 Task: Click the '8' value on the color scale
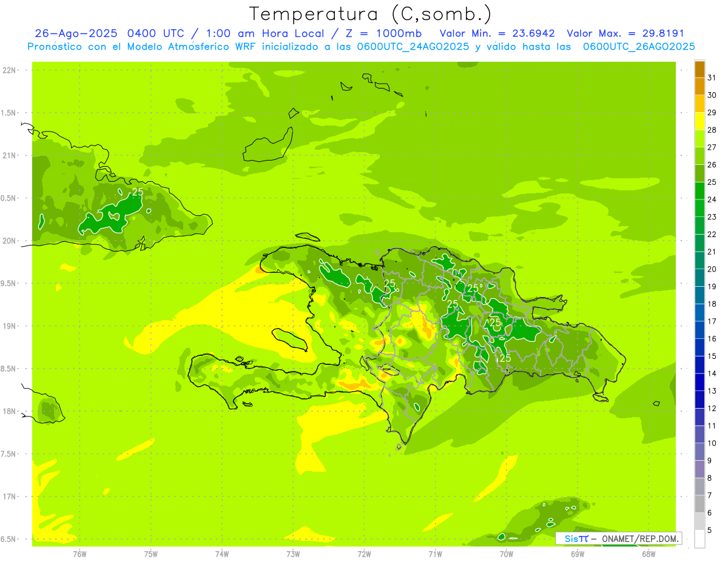point(710,478)
